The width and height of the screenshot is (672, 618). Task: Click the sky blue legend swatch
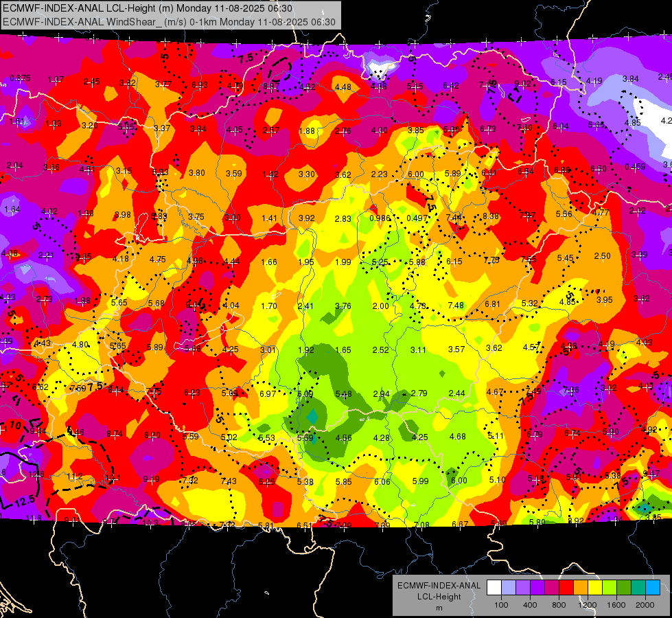click(652, 588)
